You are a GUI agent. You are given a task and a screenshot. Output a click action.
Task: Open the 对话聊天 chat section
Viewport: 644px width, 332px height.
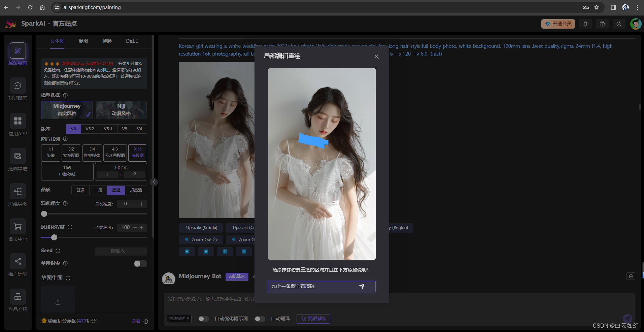pos(18,89)
